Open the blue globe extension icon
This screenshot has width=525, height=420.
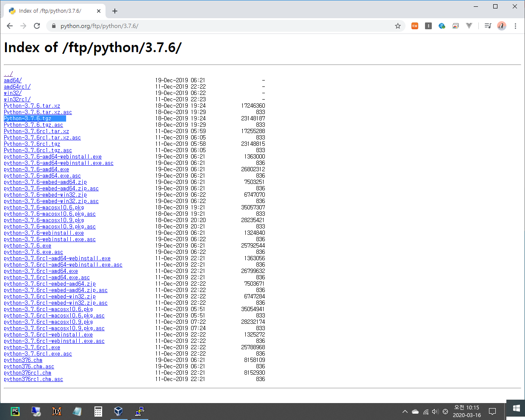(x=442, y=26)
